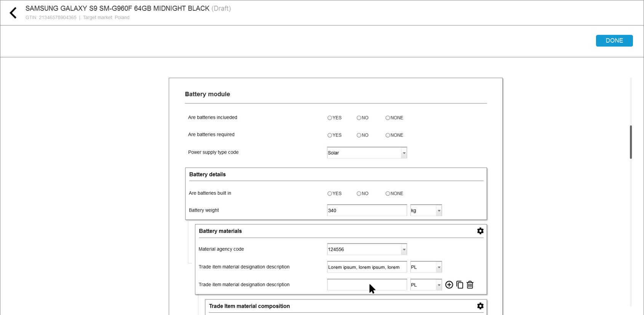This screenshot has height=315, width=644.
Task: Add another material designation description row
Action: [449, 285]
